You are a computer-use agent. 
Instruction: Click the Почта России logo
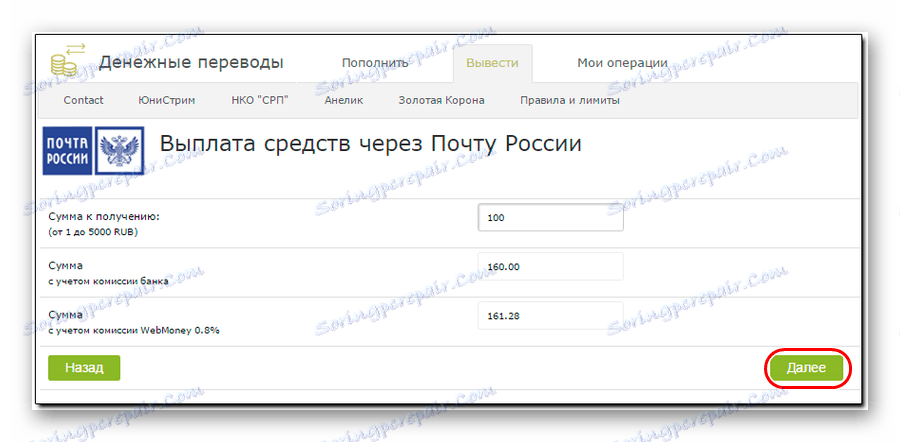point(68,151)
